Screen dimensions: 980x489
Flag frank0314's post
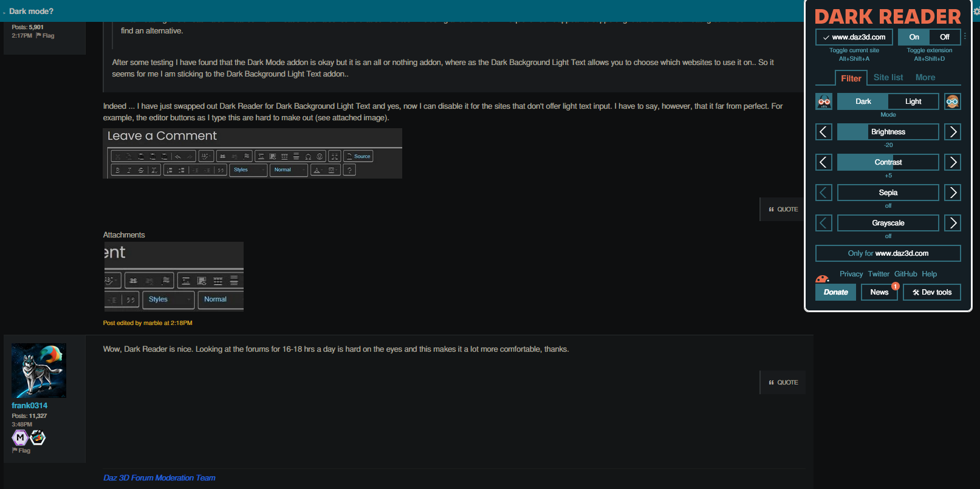click(x=21, y=451)
